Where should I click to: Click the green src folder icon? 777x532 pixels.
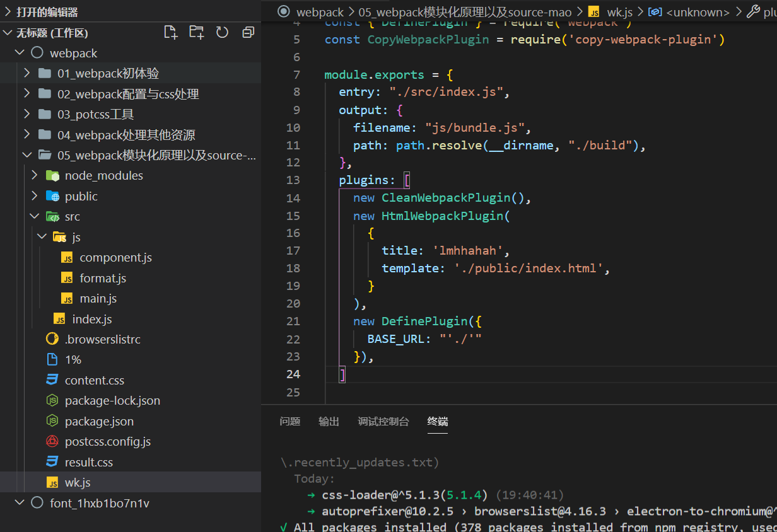(x=52, y=216)
